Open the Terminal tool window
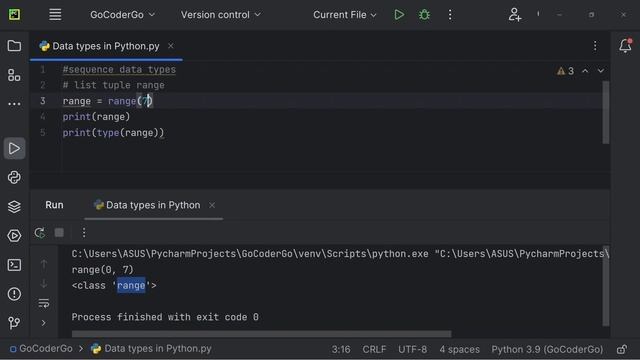The image size is (640, 360). [x=14, y=265]
